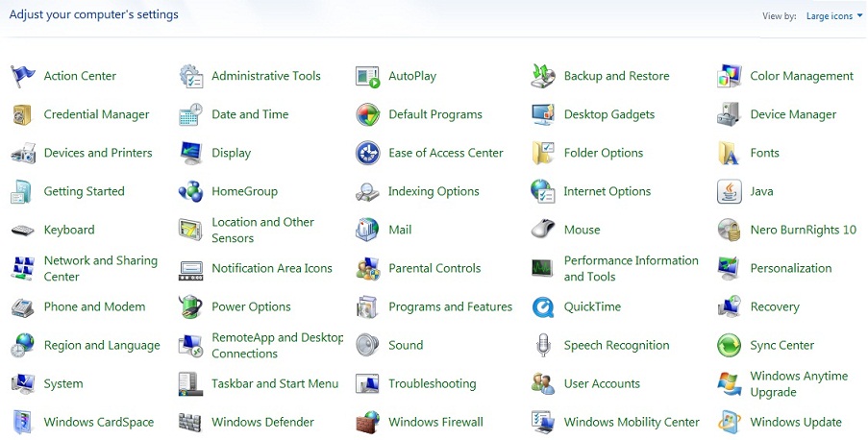The width and height of the screenshot is (868, 440).
Task: Click the Administrative Tools gear icon
Action: click(191, 77)
